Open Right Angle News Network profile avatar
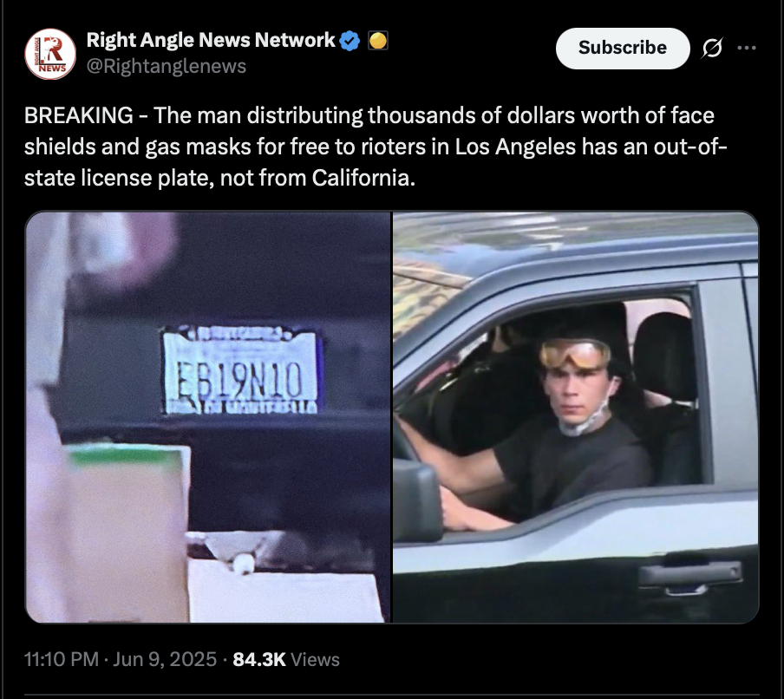784x699 pixels. coord(50,54)
